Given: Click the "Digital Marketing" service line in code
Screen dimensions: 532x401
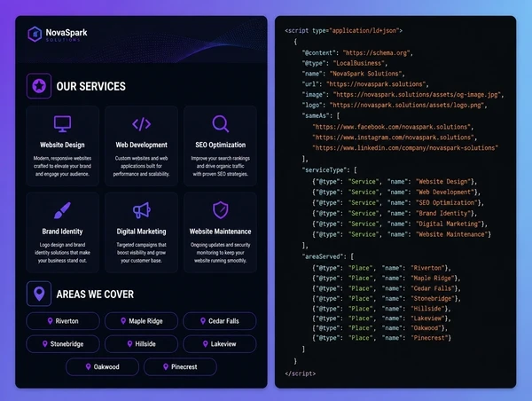Looking at the screenshot, I should coord(400,224).
